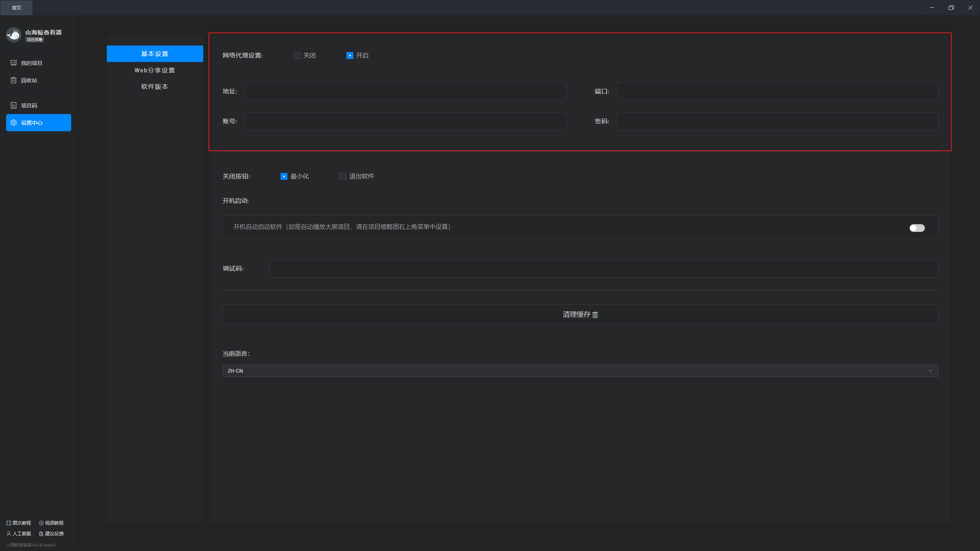Click the language dropdown chevron arrow
980x551 pixels.
[x=930, y=371]
